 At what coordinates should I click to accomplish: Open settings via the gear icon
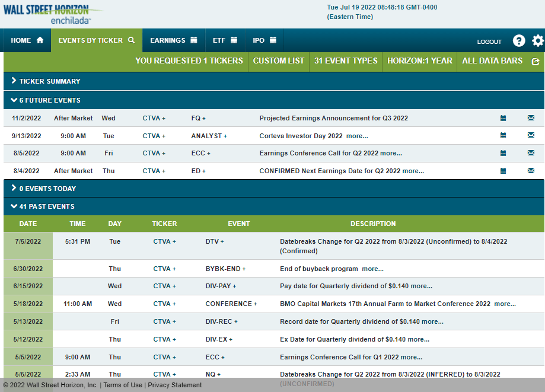[x=537, y=41]
